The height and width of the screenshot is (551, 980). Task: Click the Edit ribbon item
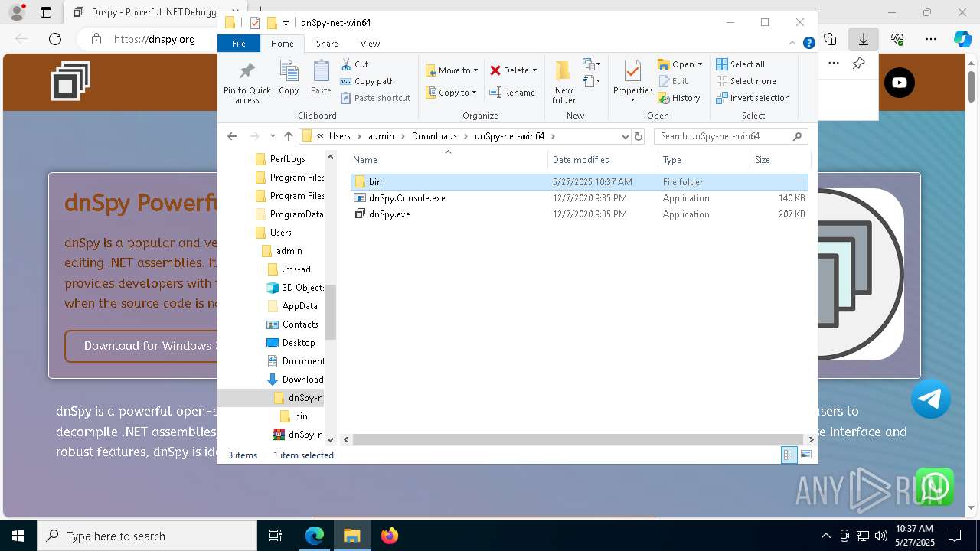[672, 81]
